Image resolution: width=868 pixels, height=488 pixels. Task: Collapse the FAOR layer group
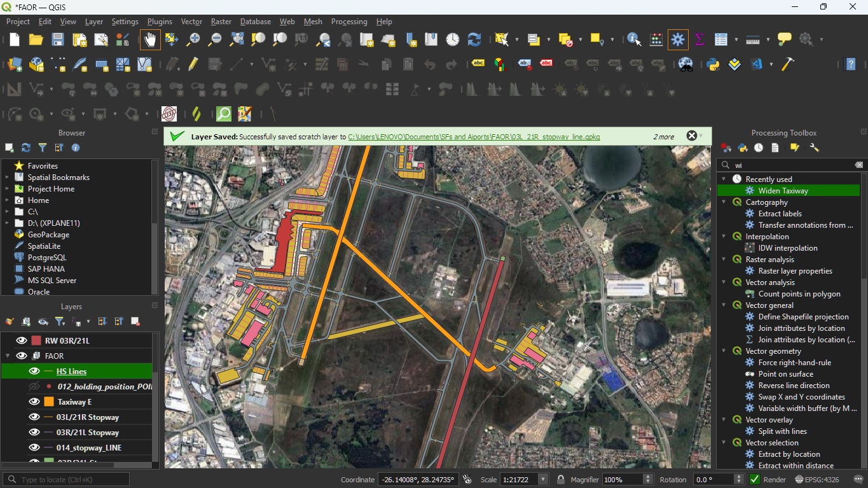pyautogui.click(x=8, y=356)
